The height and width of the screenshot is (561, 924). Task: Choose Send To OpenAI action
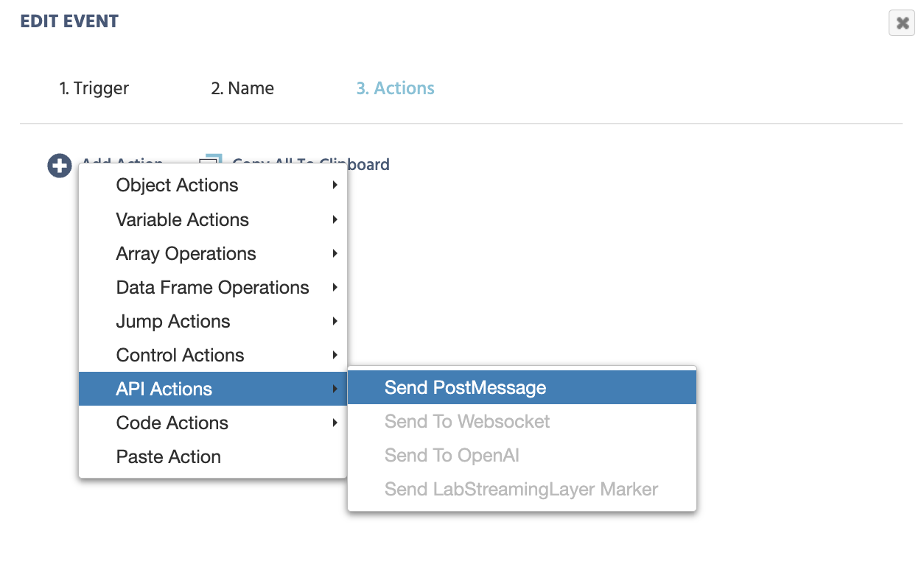click(x=522, y=455)
